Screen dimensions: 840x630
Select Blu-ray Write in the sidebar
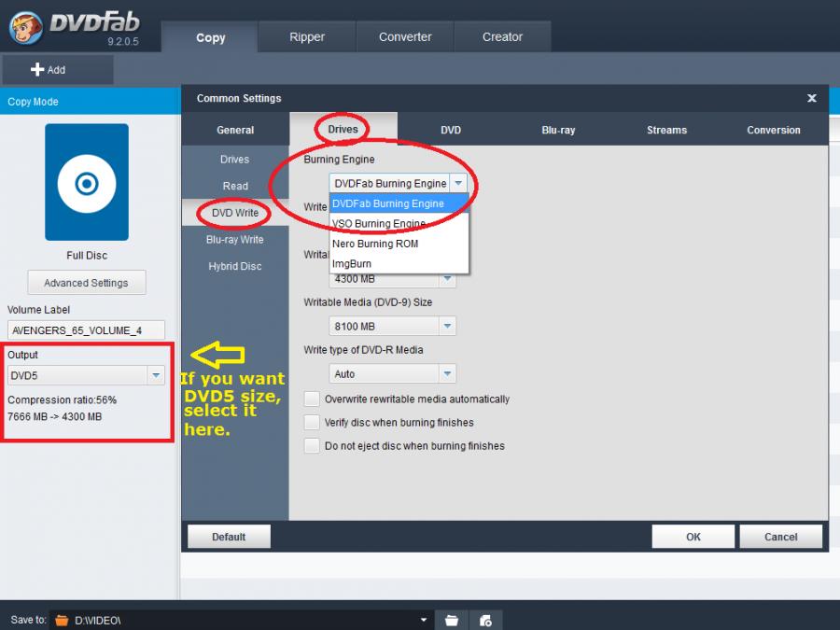pos(234,240)
